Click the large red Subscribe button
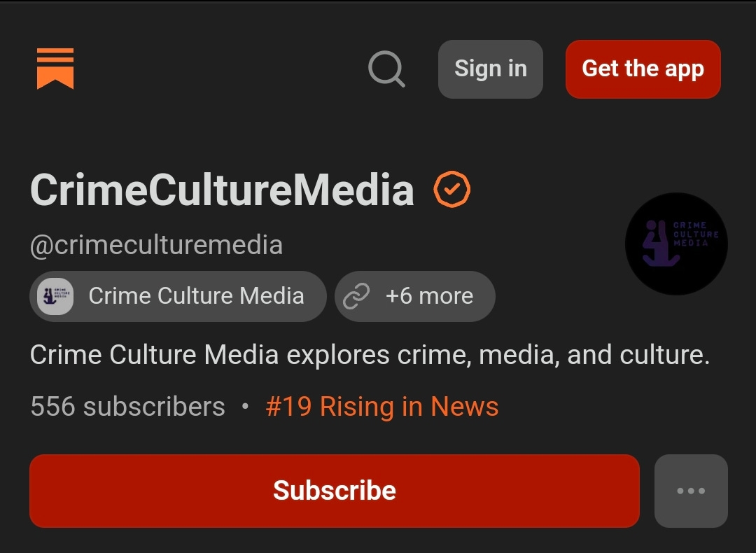 [x=335, y=491]
